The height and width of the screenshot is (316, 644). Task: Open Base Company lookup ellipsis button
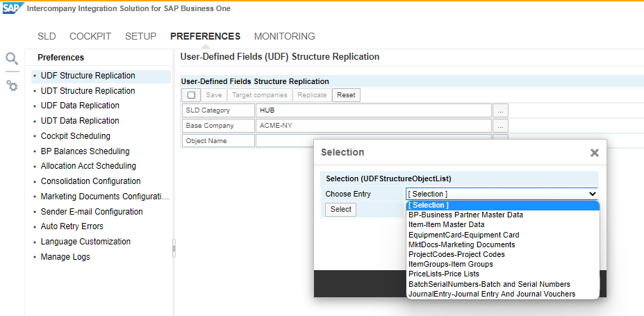coord(501,126)
